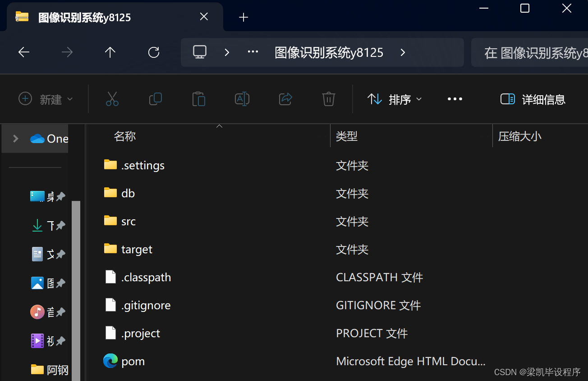588x381 pixels.
Task: Select the Cut icon in toolbar
Action: pyautogui.click(x=112, y=99)
